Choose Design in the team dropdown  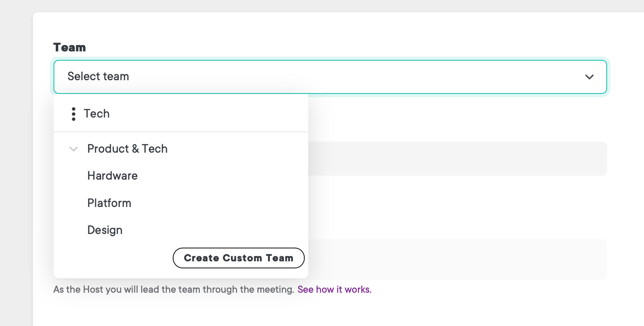[x=105, y=230]
